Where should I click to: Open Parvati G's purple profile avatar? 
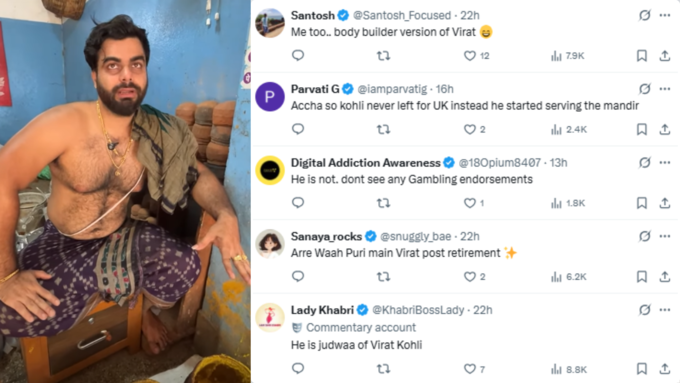click(x=270, y=96)
